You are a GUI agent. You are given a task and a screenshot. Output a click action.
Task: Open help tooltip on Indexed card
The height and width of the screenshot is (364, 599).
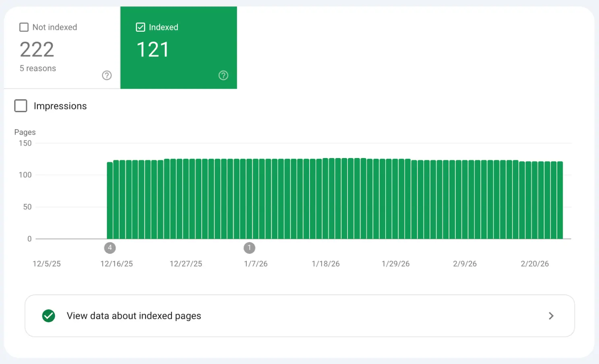pos(223,75)
